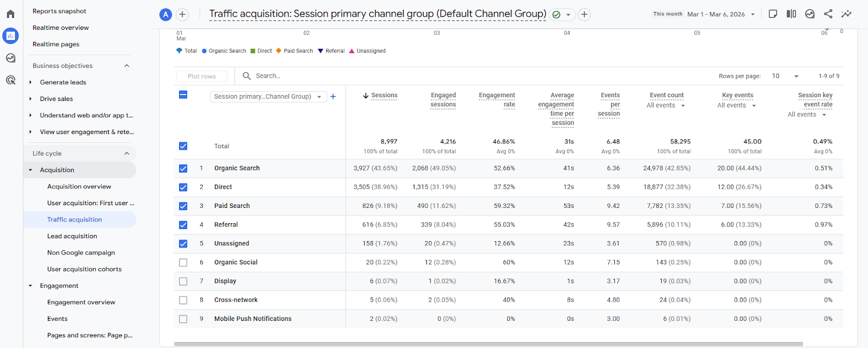Open Reports snapshot
The height and width of the screenshot is (348, 868).
[59, 11]
